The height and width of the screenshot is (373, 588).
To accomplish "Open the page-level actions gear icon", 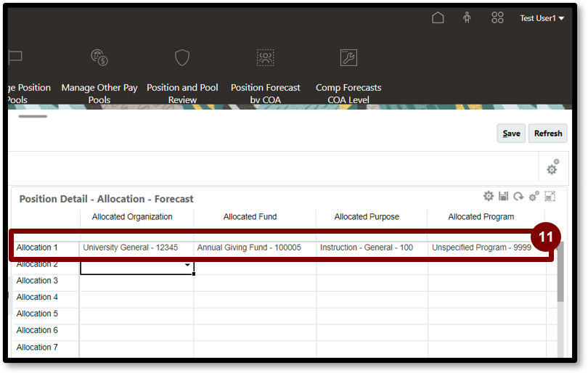I will tap(552, 167).
